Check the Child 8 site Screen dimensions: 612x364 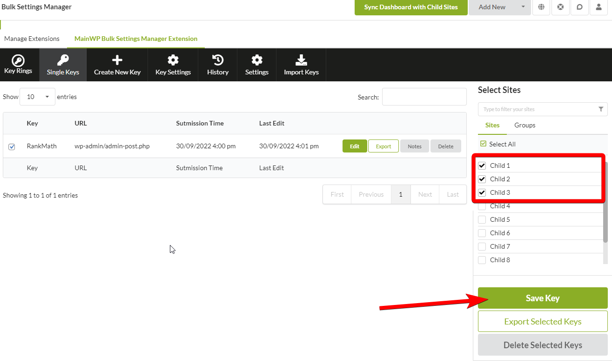click(x=482, y=260)
